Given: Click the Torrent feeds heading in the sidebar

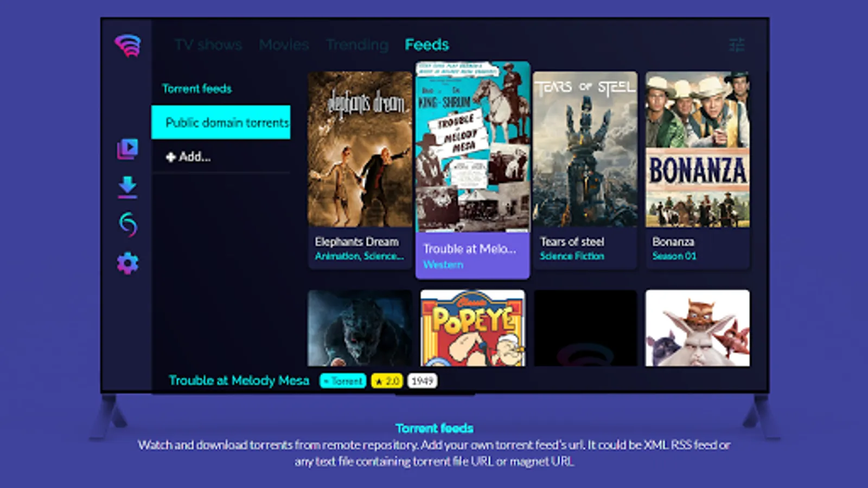Looking at the screenshot, I should 197,88.
